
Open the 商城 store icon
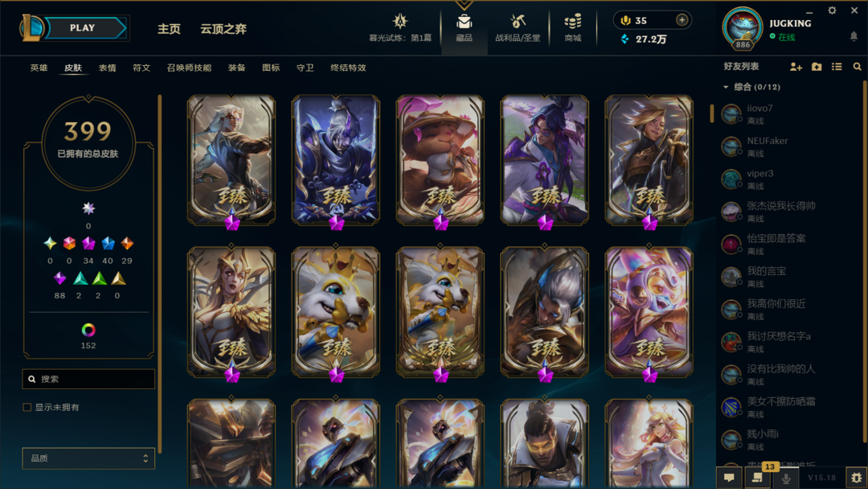coord(573,23)
